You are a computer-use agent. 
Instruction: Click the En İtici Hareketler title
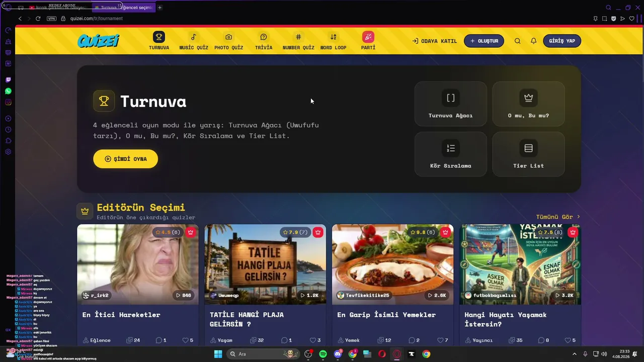point(121,315)
